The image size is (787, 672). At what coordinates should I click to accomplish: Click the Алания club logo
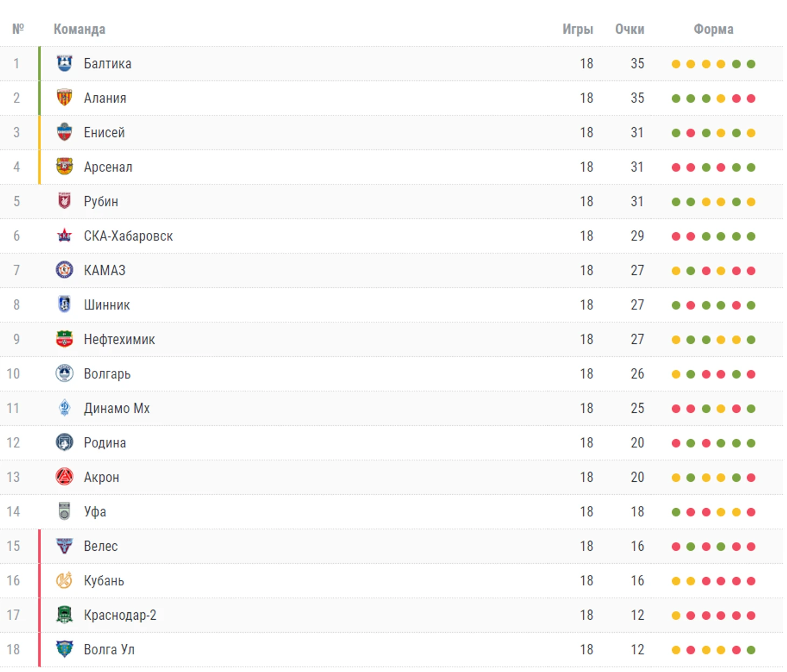tap(64, 98)
